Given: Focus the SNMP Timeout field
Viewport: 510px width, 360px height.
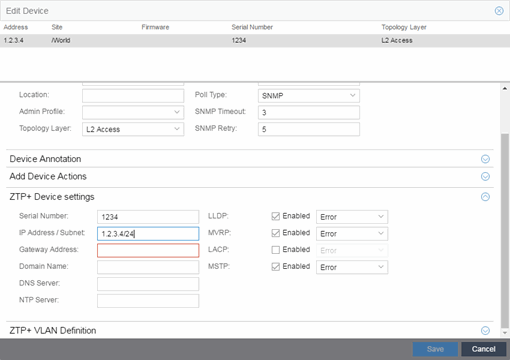Looking at the screenshot, I should coord(309,112).
